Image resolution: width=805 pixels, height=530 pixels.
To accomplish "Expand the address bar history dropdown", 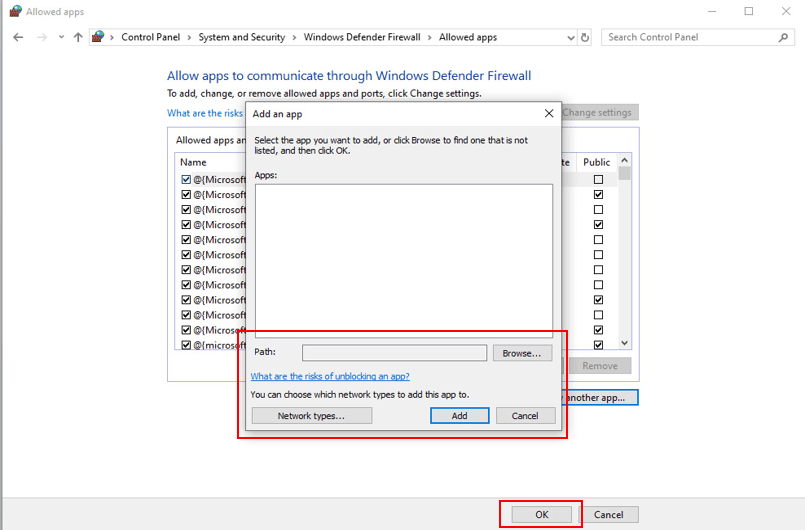I will pos(570,37).
